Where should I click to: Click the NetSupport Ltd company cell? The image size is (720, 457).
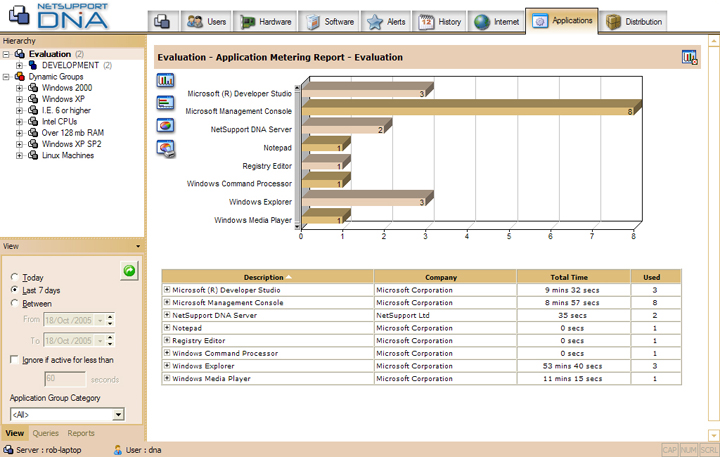click(445, 315)
